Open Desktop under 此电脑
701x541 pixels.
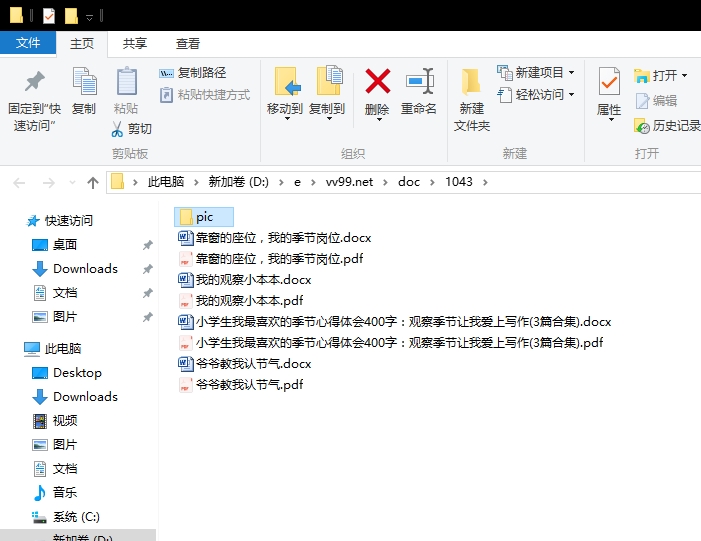tap(67, 373)
